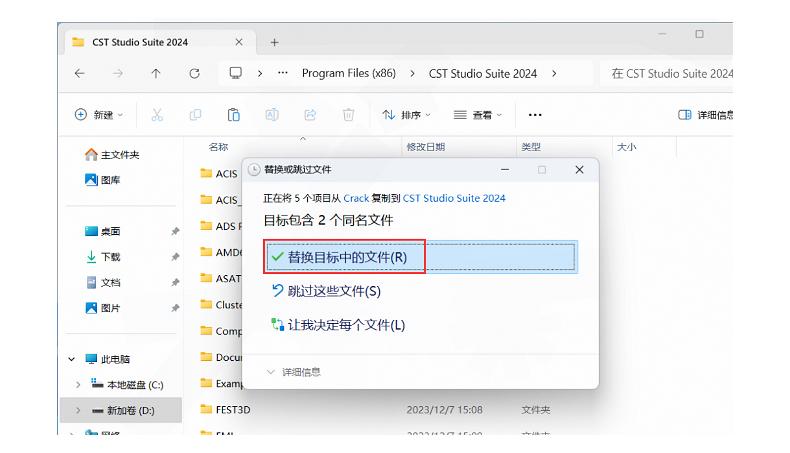The image size is (790, 453).
Task: Toggle the 详细信息 details pane button
Action: [x=705, y=115]
